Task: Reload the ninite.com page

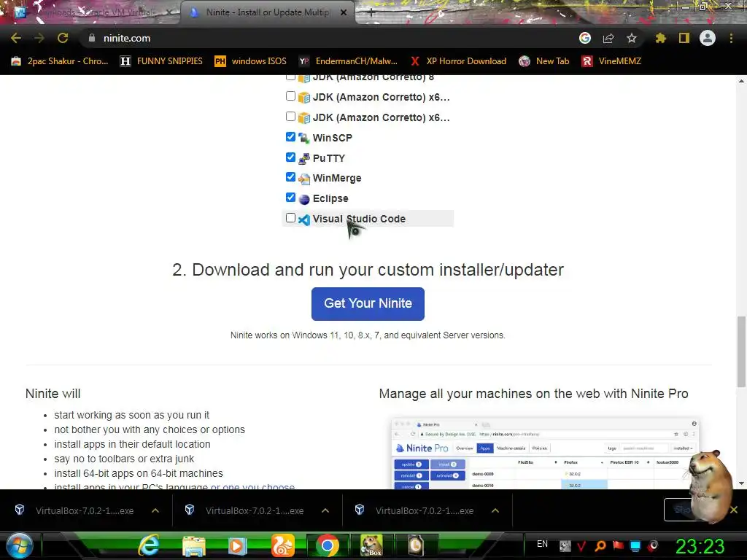Action: tap(63, 38)
